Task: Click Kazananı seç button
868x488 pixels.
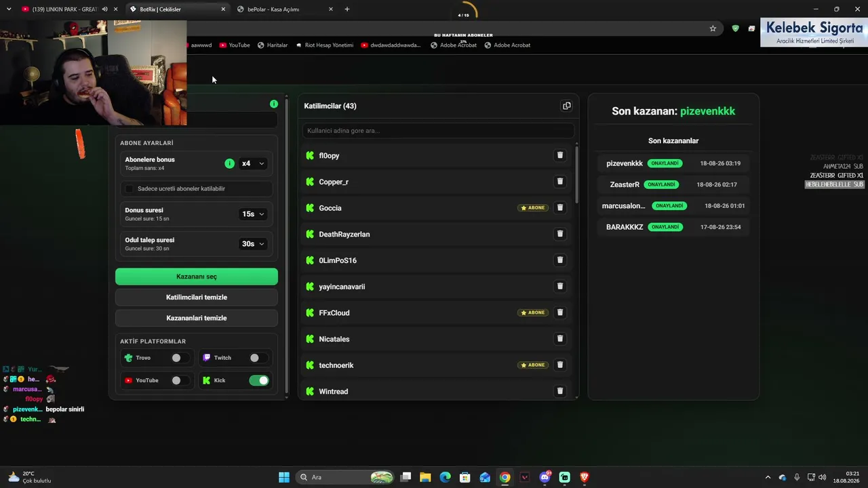Action: (197, 277)
